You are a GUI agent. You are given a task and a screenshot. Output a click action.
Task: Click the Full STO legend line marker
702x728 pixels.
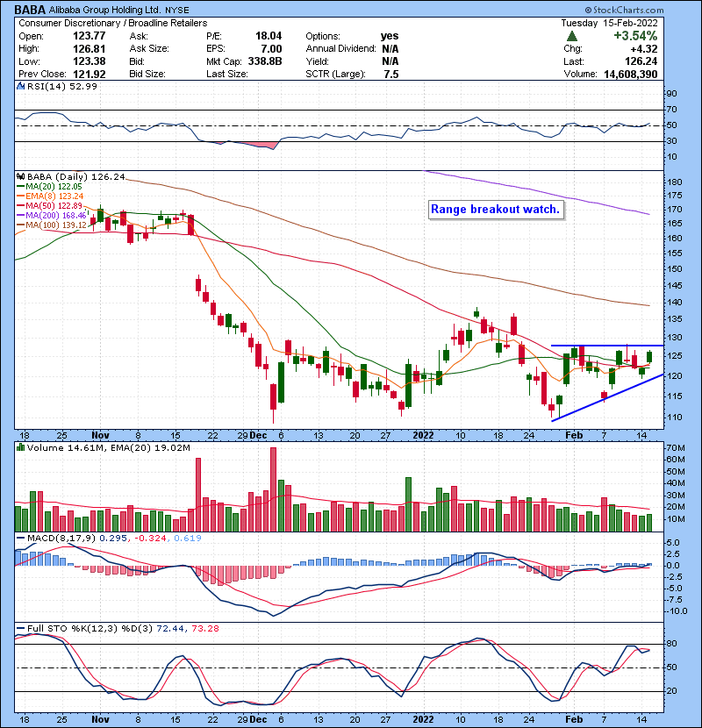click(x=20, y=629)
